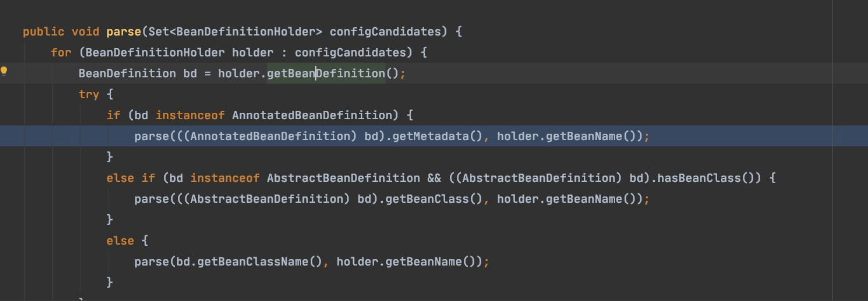Click the BeanDefinition type before bd variable
Viewport: 868px width, 301px height.
(x=127, y=73)
